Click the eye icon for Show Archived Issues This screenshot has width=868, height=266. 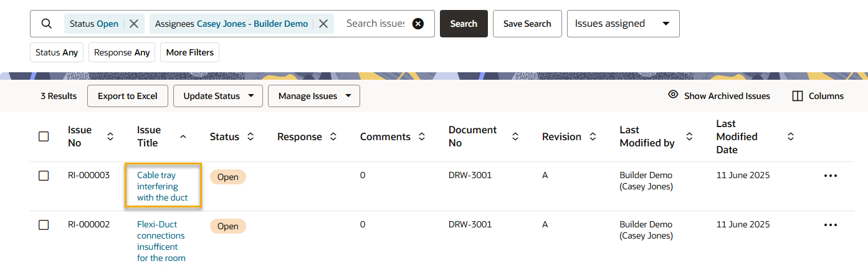[673, 95]
